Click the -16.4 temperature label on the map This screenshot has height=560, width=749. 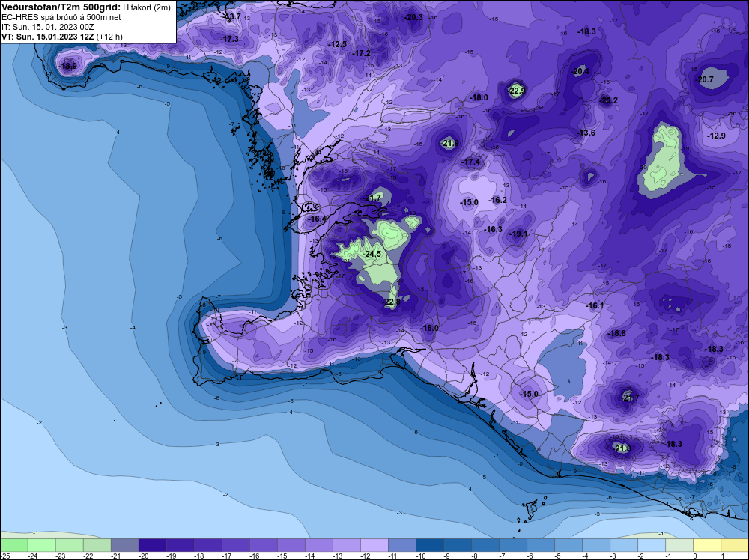pyautogui.click(x=317, y=219)
